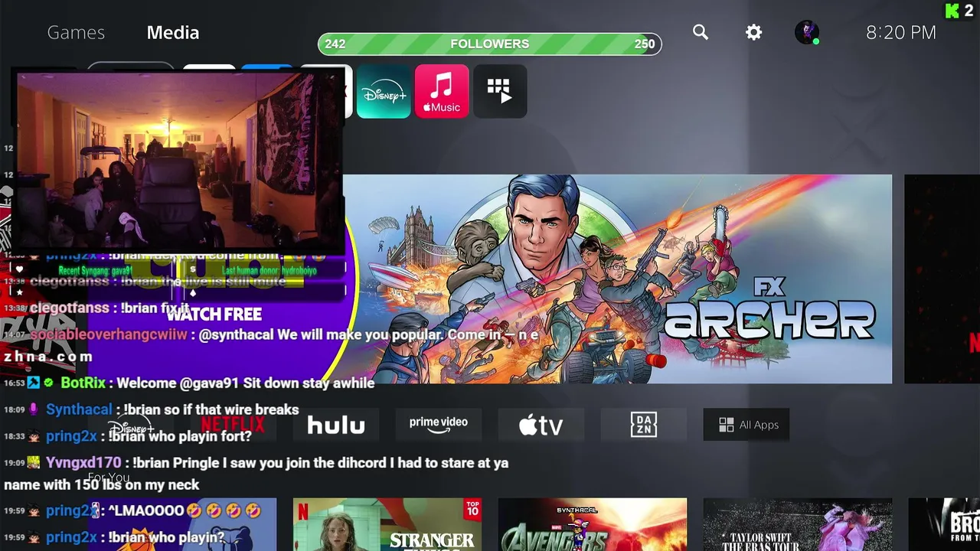This screenshot has height=551, width=980.
Task: Open the All Apps button
Action: (x=746, y=425)
